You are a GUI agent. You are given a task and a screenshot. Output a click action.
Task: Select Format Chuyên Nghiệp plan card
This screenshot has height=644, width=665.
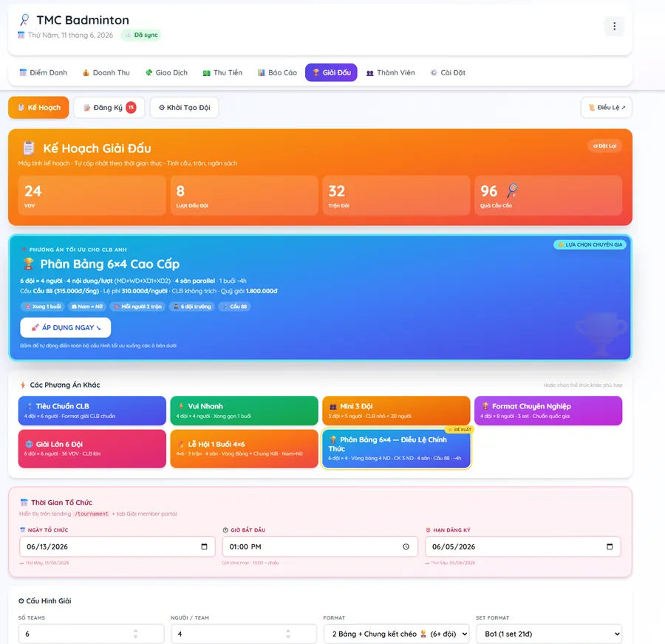pyautogui.click(x=548, y=411)
